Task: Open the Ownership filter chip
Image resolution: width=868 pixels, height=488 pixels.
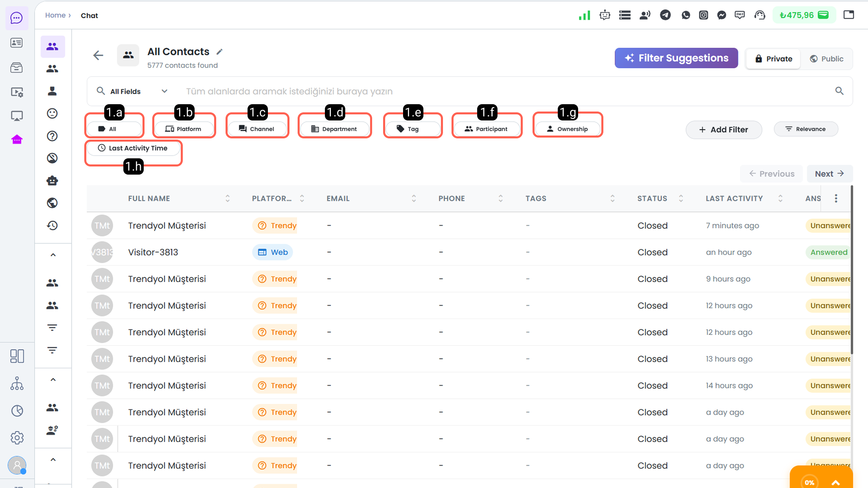Action: 568,129
